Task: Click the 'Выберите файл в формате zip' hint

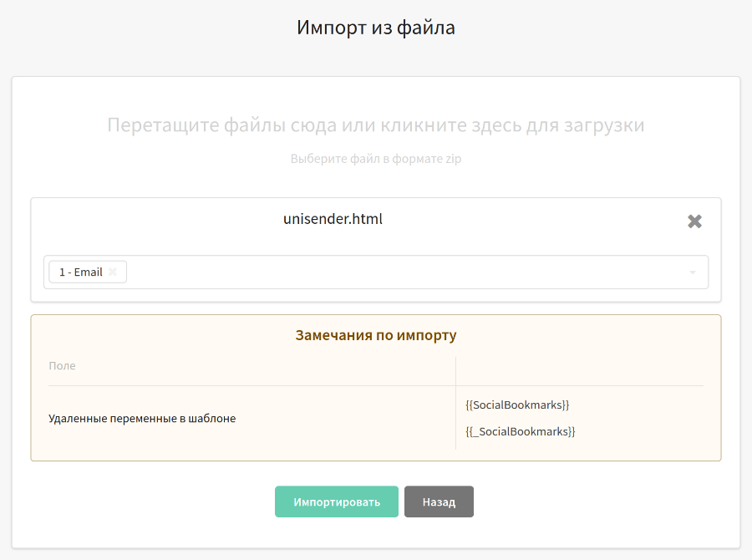Action: (375, 159)
